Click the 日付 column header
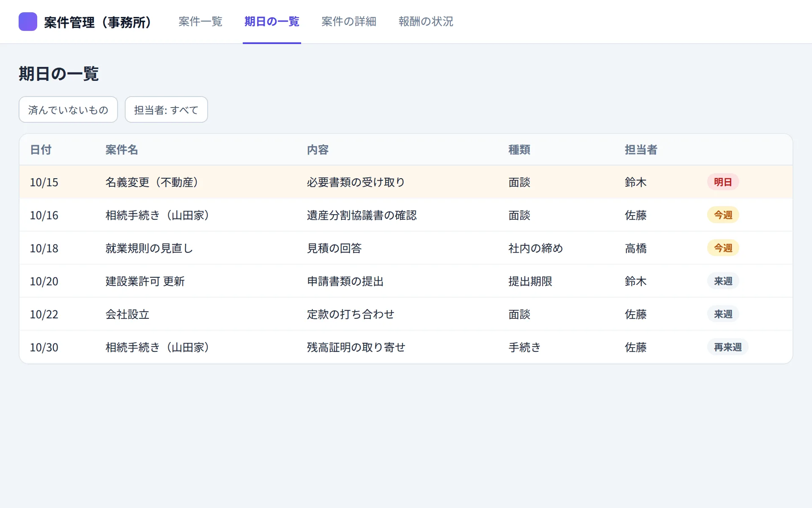 click(41, 150)
